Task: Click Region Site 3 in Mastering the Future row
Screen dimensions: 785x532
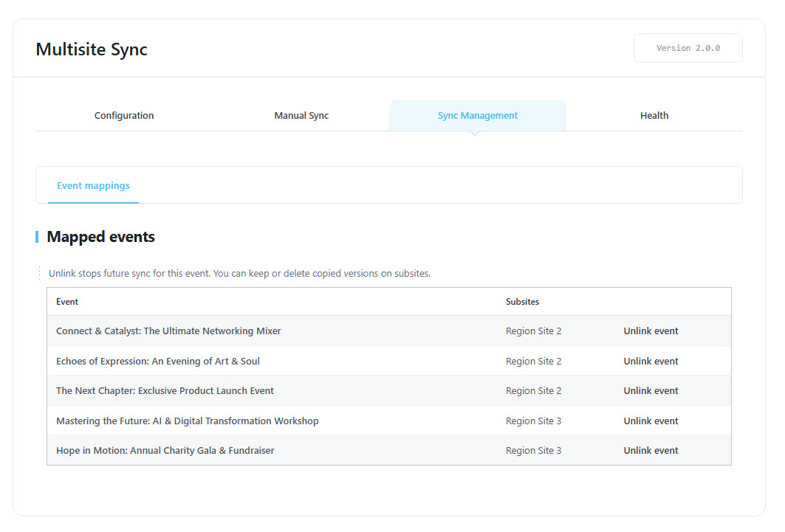Action: 533,421
